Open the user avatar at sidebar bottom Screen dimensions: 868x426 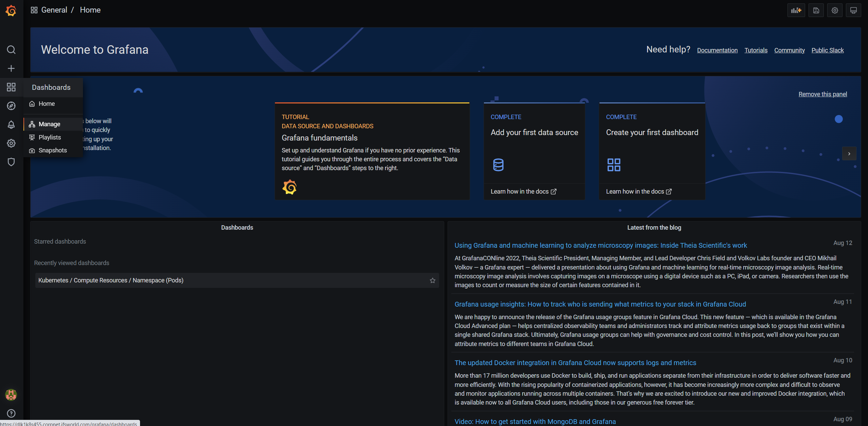[11, 395]
